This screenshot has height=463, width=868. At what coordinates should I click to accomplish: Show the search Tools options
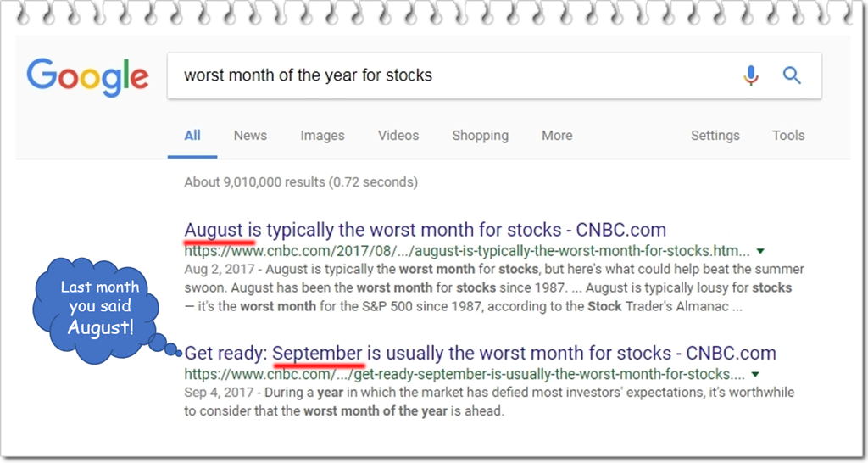pos(788,136)
